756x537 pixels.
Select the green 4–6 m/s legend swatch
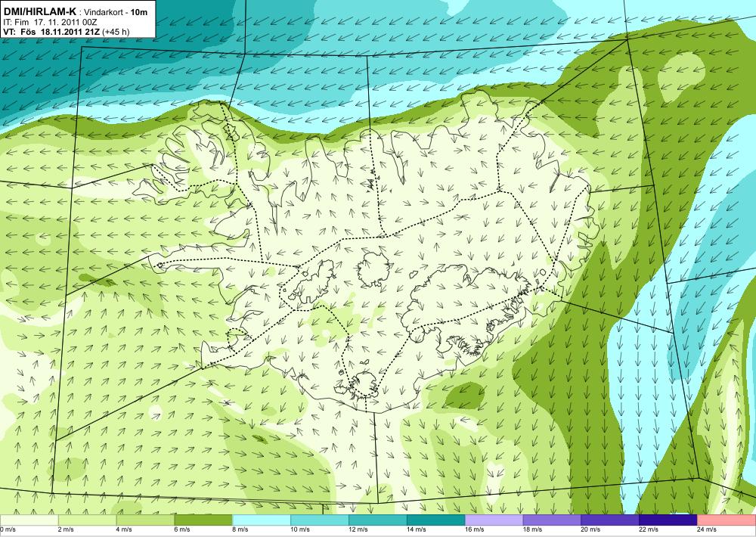point(145,520)
